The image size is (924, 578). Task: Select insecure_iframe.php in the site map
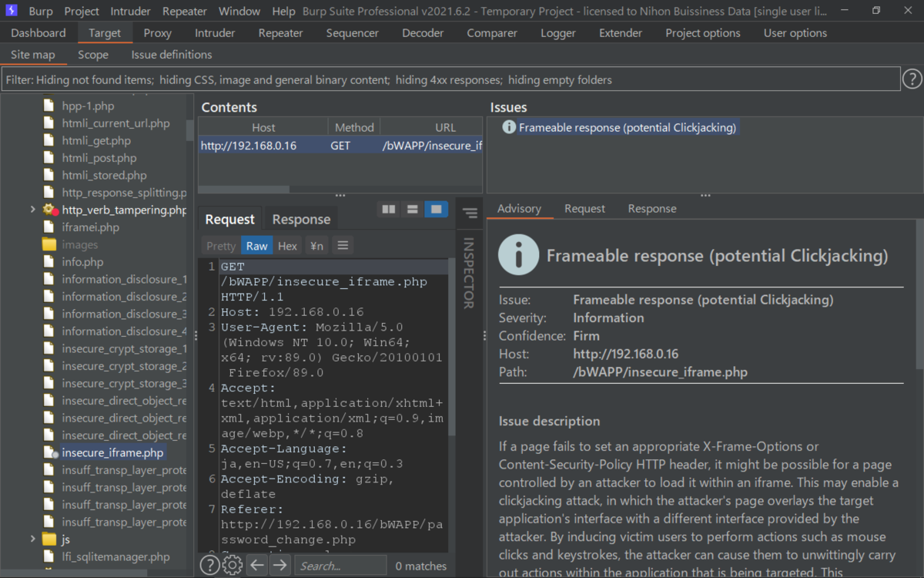tap(112, 452)
